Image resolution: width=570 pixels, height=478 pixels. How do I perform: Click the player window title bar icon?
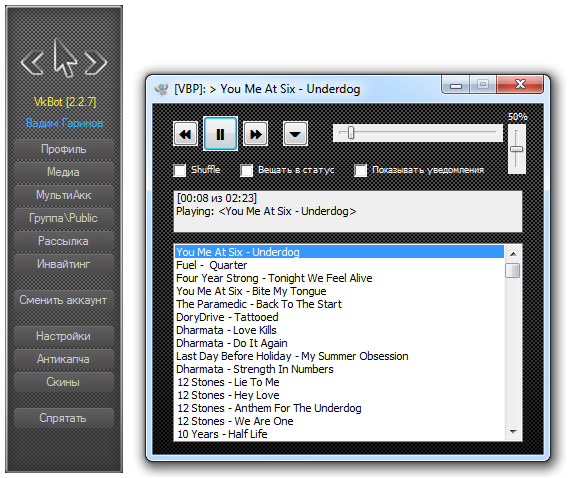click(x=161, y=89)
